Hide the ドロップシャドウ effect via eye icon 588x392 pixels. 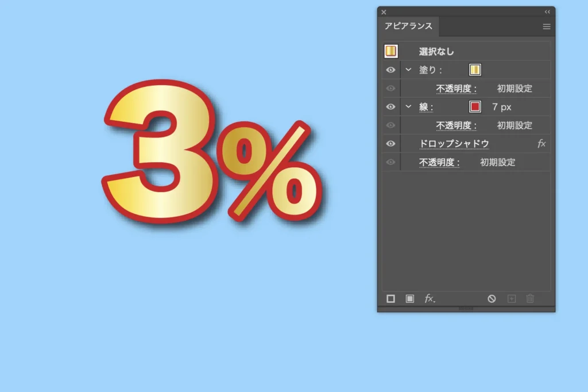pos(390,144)
